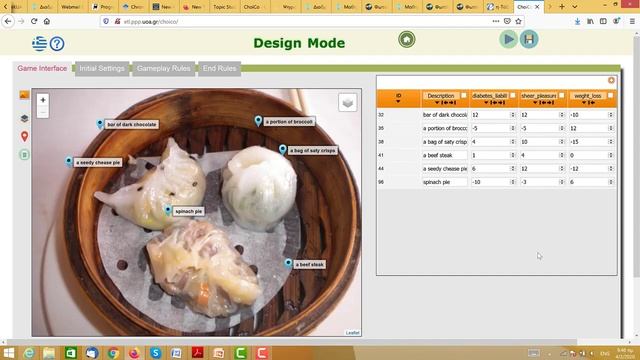Switch to the End Rules tab
Screen dimensions: 640x360
[x=220, y=69]
